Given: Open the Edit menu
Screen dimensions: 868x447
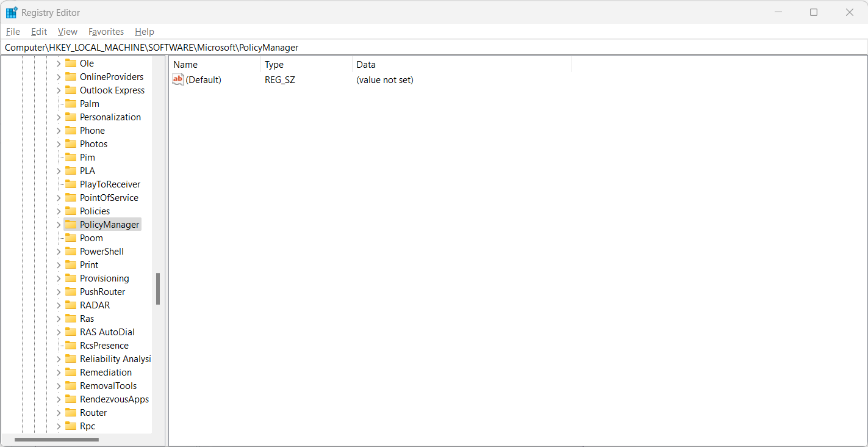Looking at the screenshot, I should tap(39, 32).
